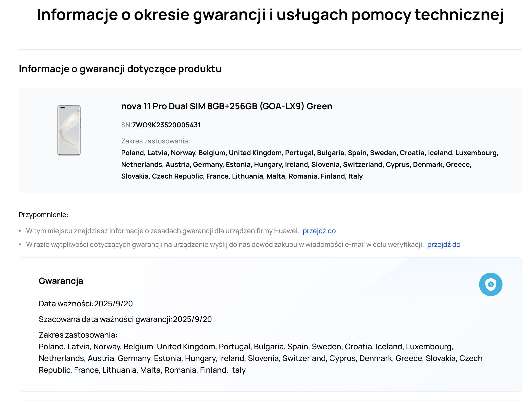Click 'Zakres zastosowania:' label in Gwarancja card
532x401 pixels.
click(78, 335)
